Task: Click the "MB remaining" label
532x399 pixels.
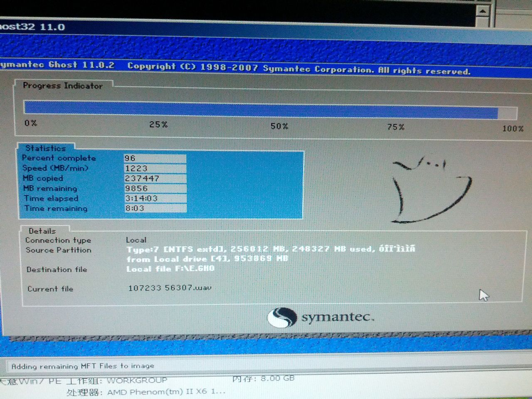Action: (50, 188)
